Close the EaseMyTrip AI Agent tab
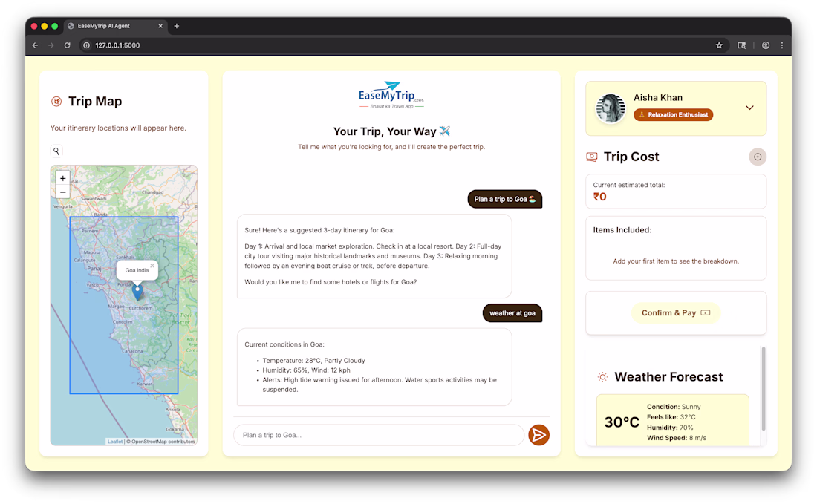The height and width of the screenshot is (504, 817). [x=160, y=26]
